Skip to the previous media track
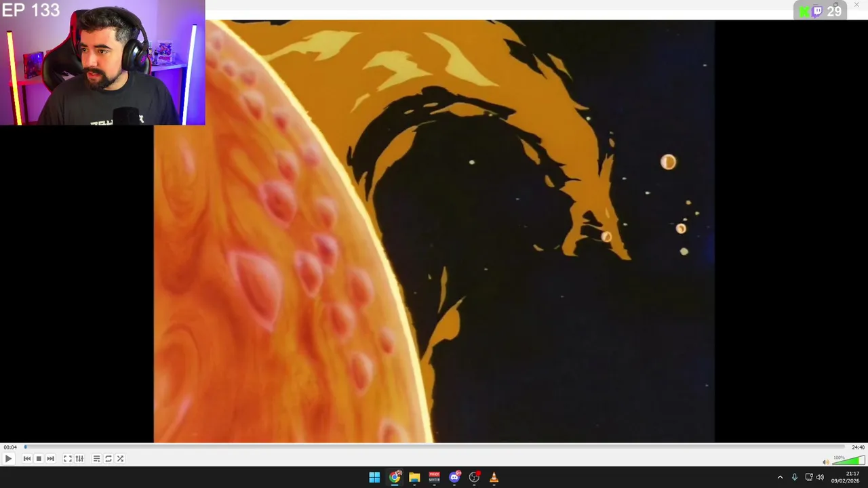 (x=27, y=459)
